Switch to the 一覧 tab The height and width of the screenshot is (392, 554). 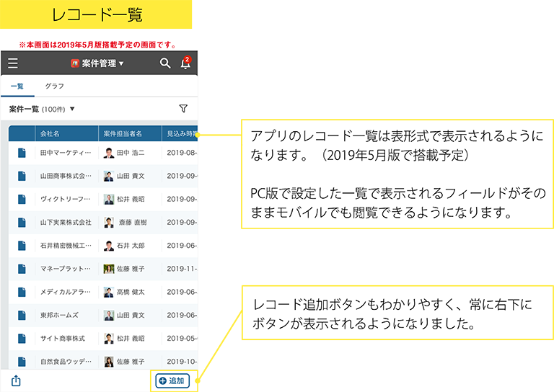click(17, 86)
